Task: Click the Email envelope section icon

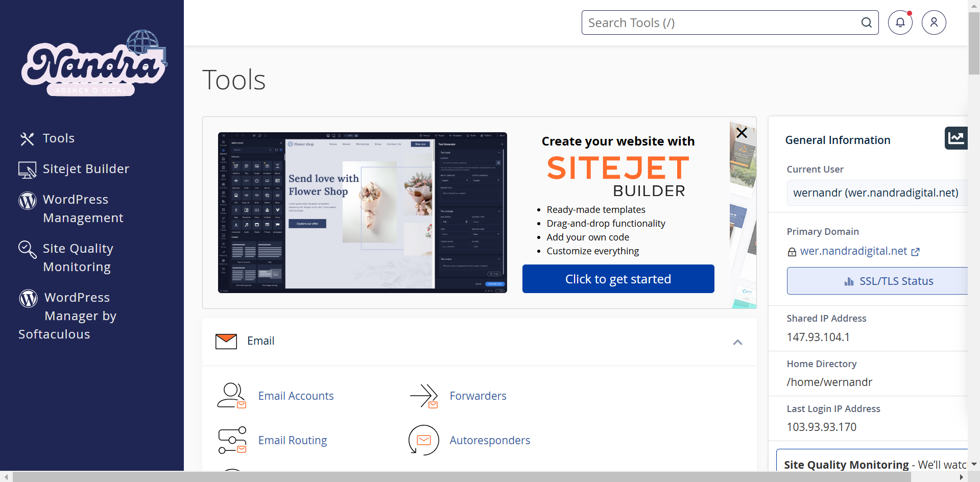Action: [x=226, y=341]
